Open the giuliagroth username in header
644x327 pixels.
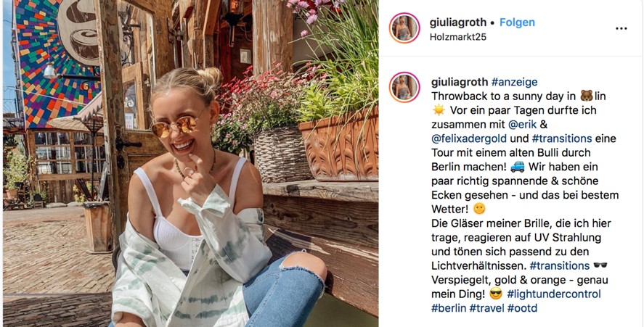coord(458,22)
